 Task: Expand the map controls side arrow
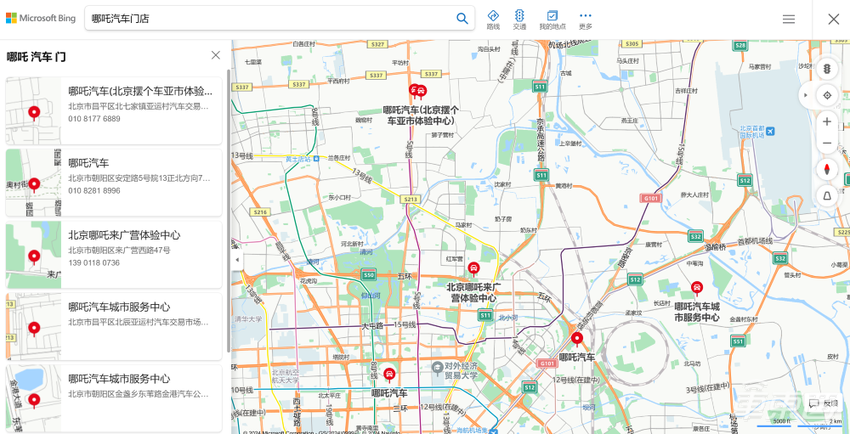point(805,95)
